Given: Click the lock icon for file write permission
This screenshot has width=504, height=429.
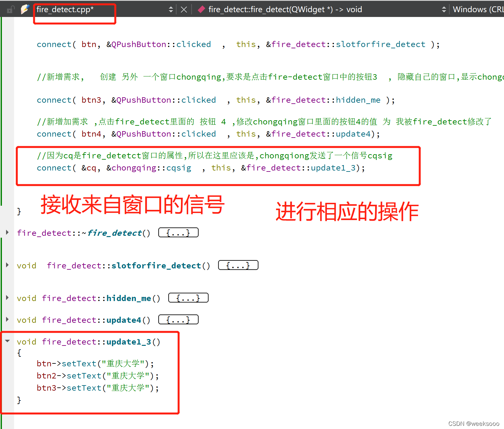Looking at the screenshot, I should (10, 10).
